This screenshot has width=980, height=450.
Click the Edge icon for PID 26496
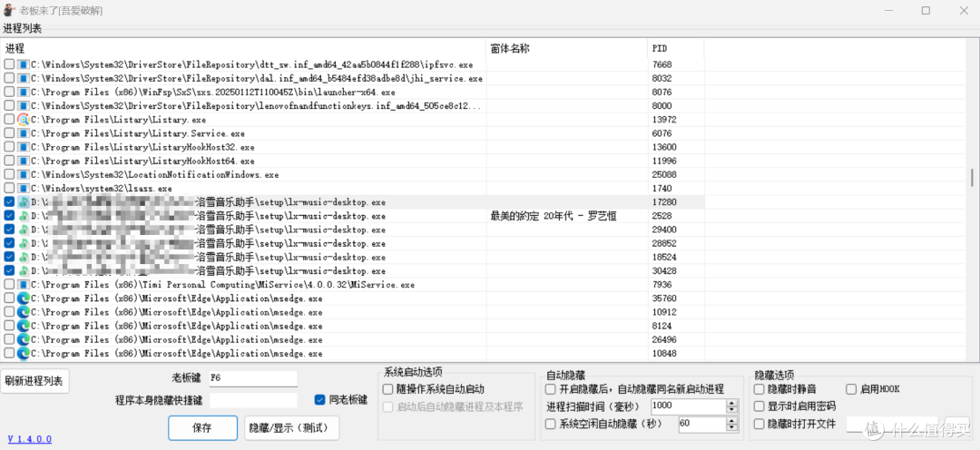tap(23, 339)
